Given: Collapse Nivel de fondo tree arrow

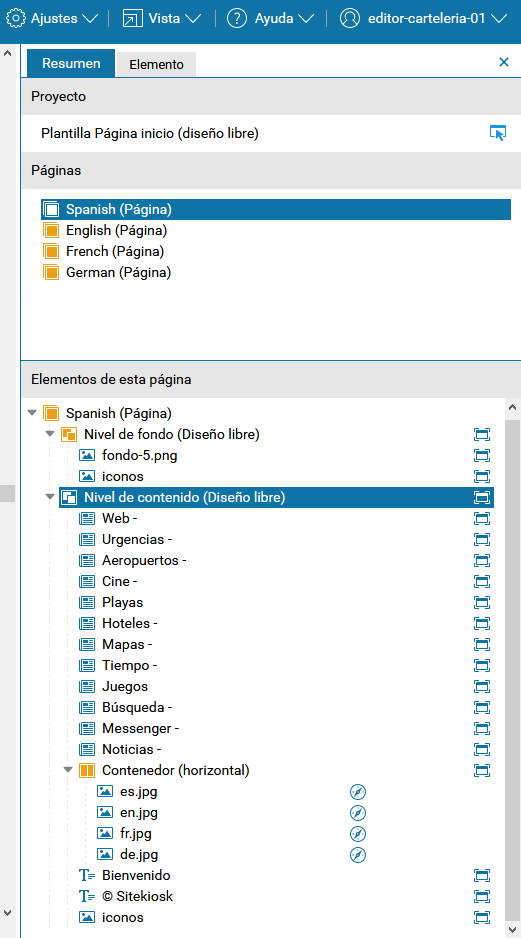Looking at the screenshot, I should point(50,434).
